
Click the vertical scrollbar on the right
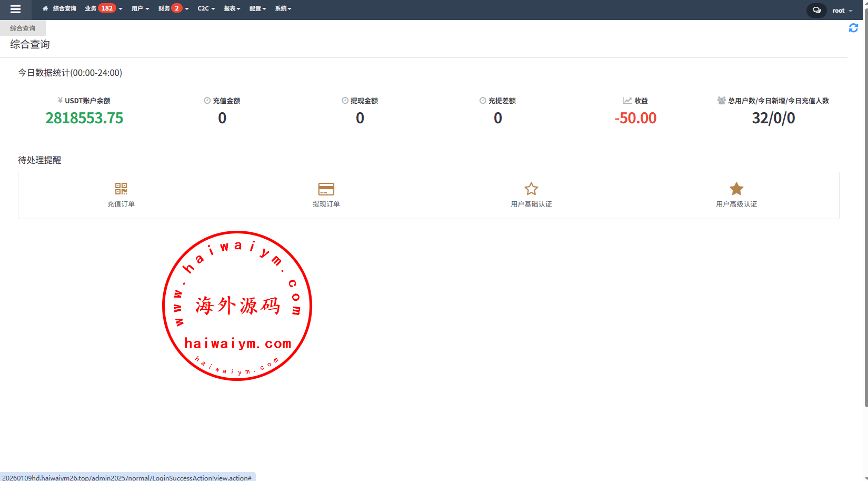tap(866, 211)
